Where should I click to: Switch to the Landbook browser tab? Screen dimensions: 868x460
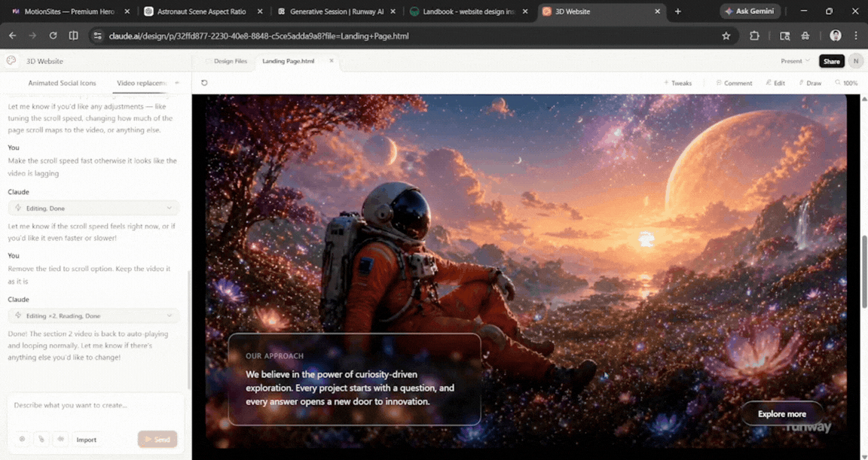pyautogui.click(x=469, y=11)
